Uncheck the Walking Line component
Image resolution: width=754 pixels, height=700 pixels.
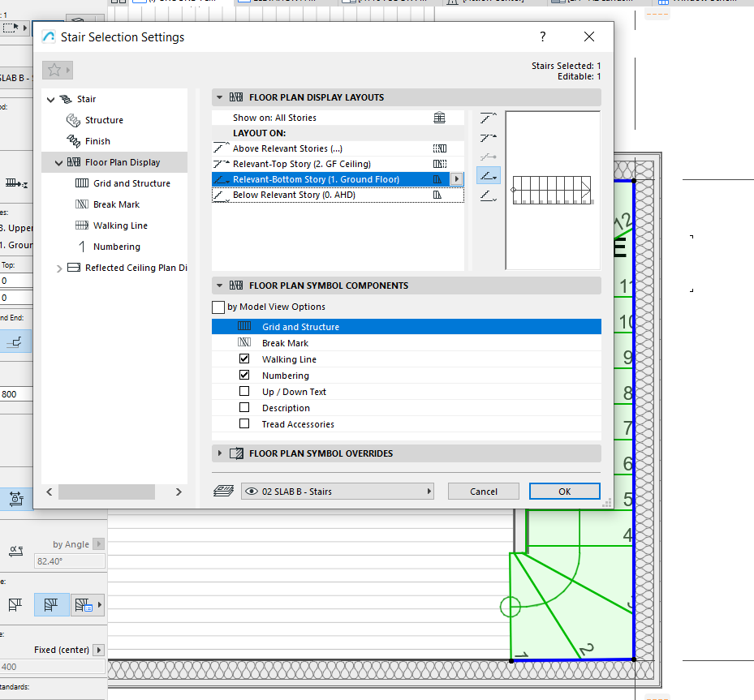244,359
